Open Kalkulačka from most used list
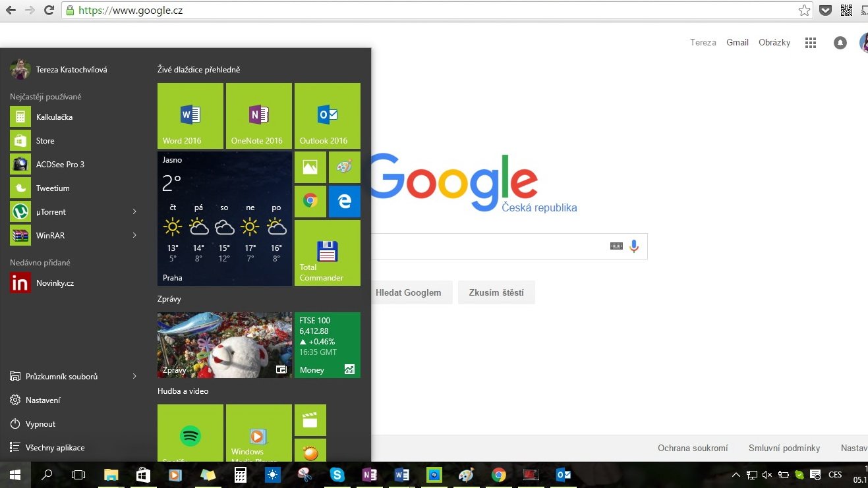 coord(74,117)
